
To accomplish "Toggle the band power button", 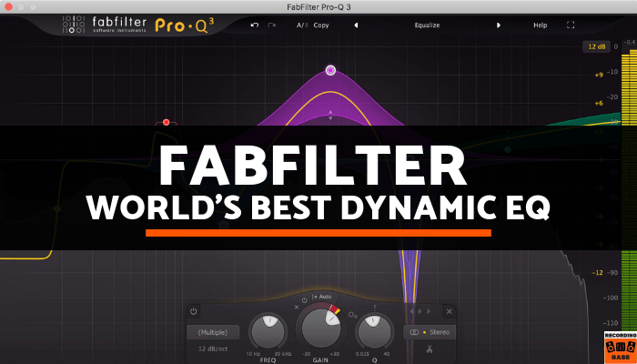I will click(194, 311).
